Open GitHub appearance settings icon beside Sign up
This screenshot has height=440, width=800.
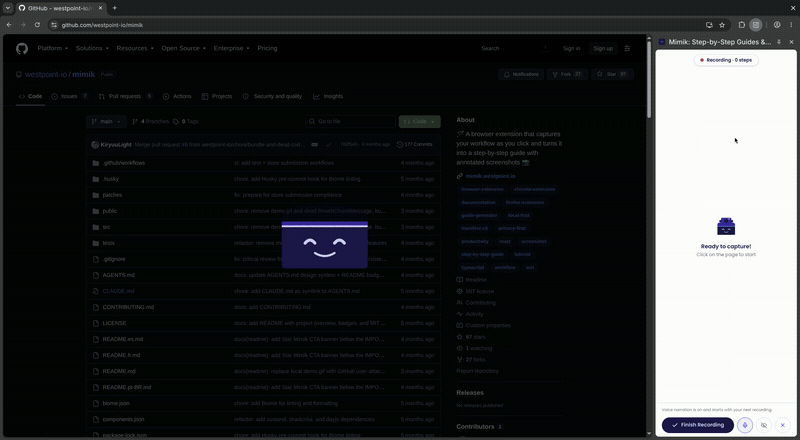click(x=628, y=48)
